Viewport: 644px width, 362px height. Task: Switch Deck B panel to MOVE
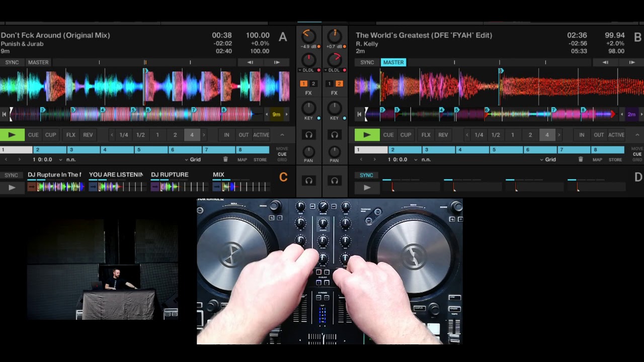click(x=637, y=149)
